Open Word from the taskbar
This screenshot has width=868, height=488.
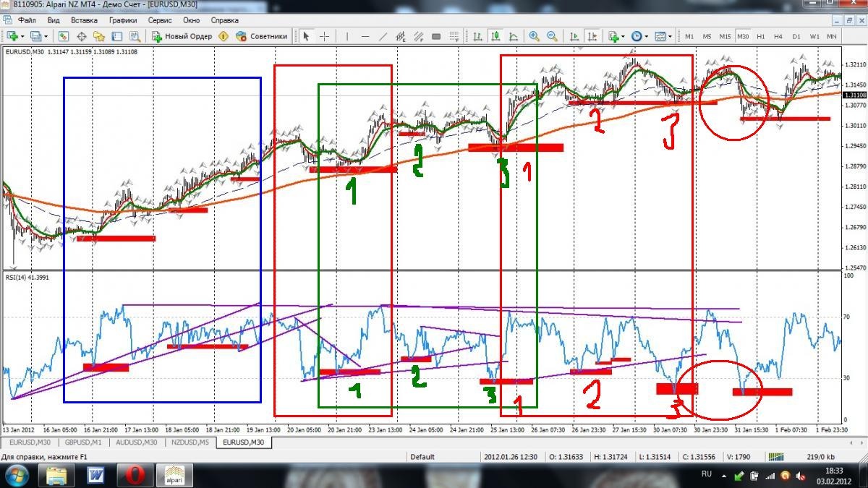[95, 476]
